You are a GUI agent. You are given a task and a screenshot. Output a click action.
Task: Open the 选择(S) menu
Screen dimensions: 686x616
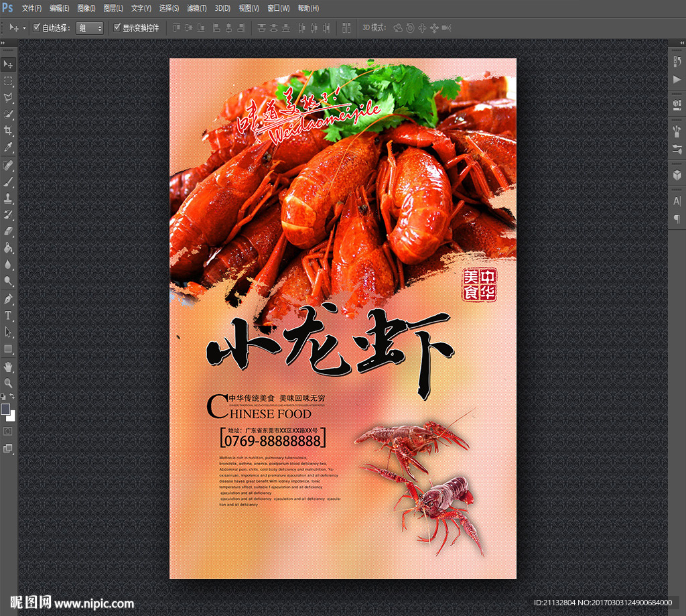point(169,8)
